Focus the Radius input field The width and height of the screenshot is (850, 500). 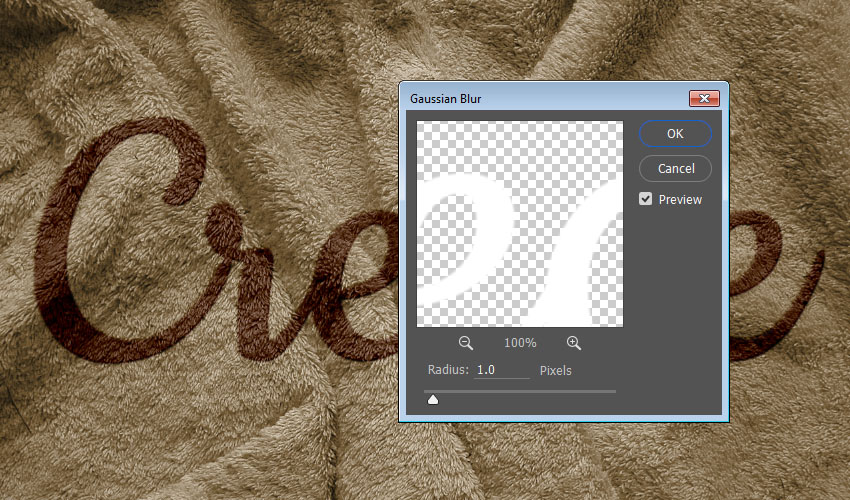[x=501, y=370]
